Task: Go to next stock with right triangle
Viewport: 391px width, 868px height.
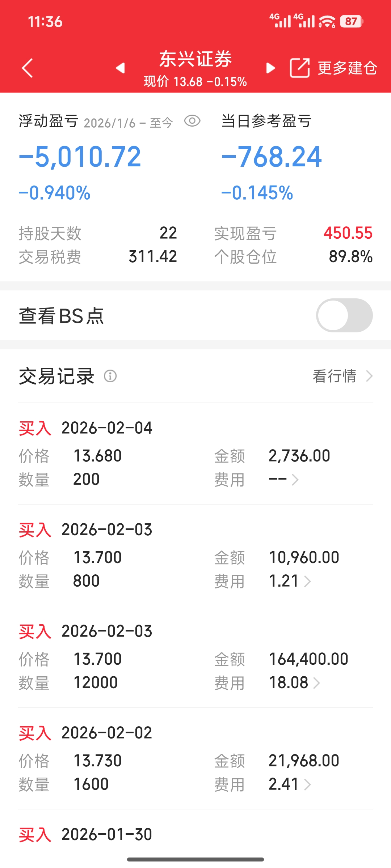Action: point(270,68)
